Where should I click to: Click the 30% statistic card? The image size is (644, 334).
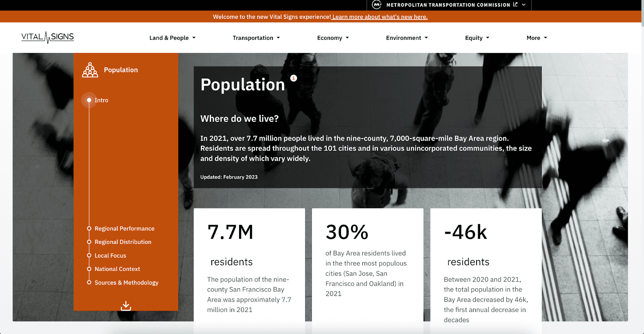[367, 271]
